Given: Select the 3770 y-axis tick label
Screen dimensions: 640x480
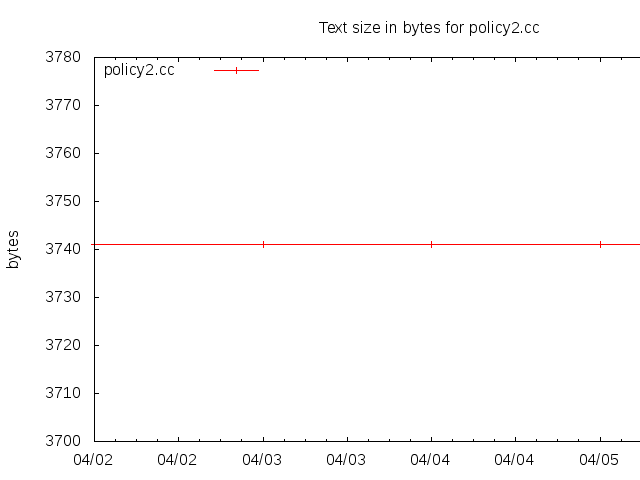Looking at the screenshot, I should 65,105.
